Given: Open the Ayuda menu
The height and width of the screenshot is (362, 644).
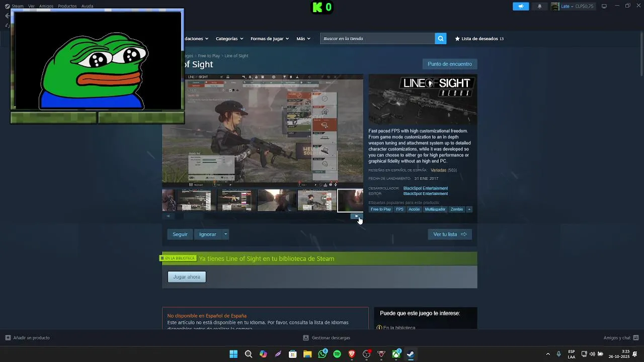Looking at the screenshot, I should [x=87, y=6].
